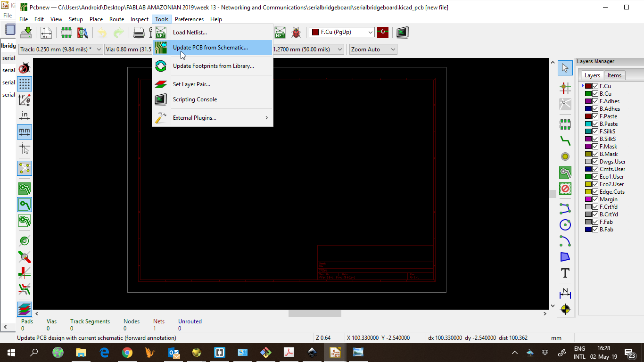Click the Save board icon in the toolbar
The image size is (644, 362).
pos(26,33)
